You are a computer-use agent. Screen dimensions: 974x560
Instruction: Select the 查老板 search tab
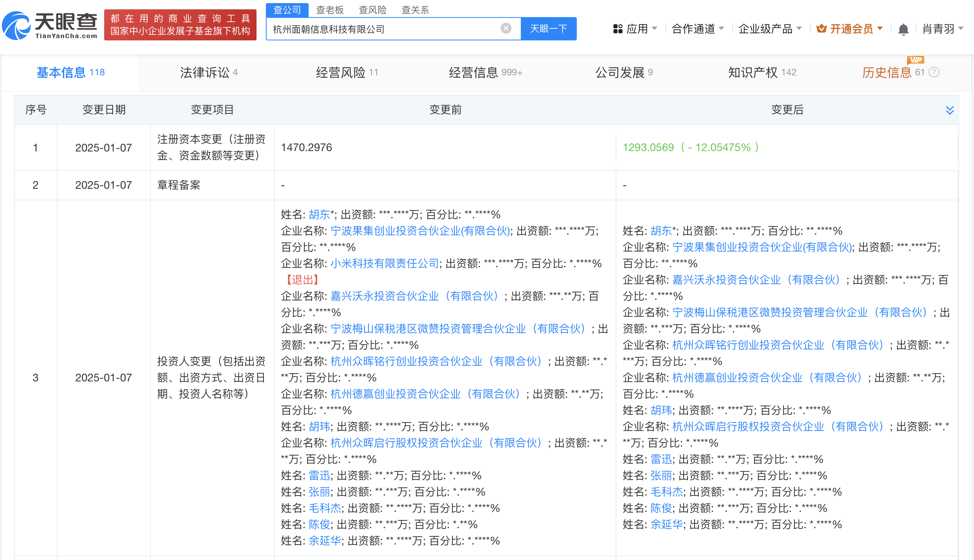[x=330, y=10]
